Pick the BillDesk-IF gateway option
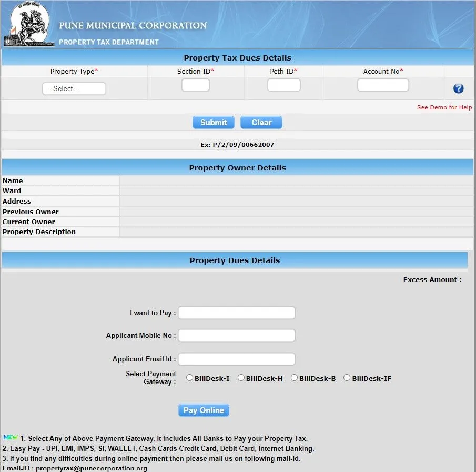The width and height of the screenshot is (476, 472). pyautogui.click(x=347, y=378)
